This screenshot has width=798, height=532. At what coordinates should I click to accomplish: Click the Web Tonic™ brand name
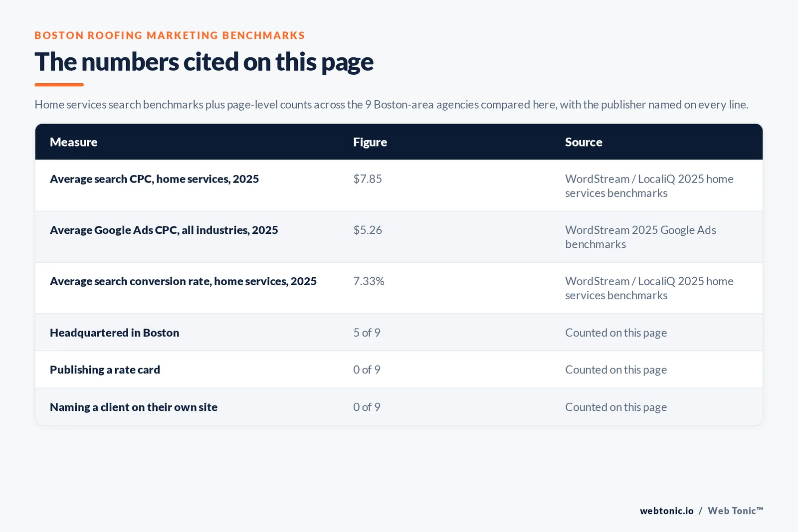(735, 511)
